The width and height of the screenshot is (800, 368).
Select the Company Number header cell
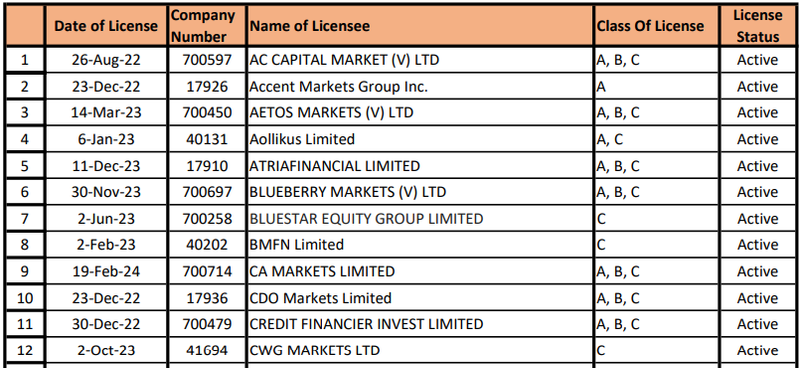coord(207,26)
